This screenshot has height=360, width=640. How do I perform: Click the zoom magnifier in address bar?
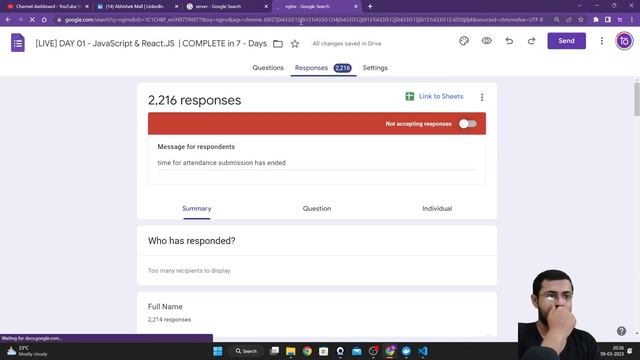(x=557, y=20)
